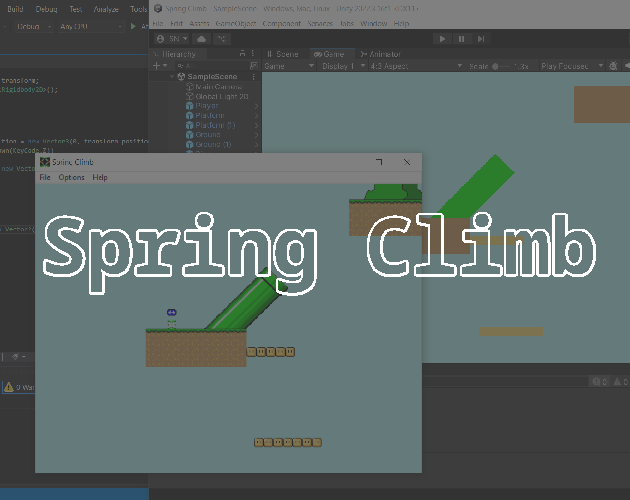This screenshot has height=500, width=630.
Task: Open Unity's GameObject menu
Action: [x=235, y=23]
